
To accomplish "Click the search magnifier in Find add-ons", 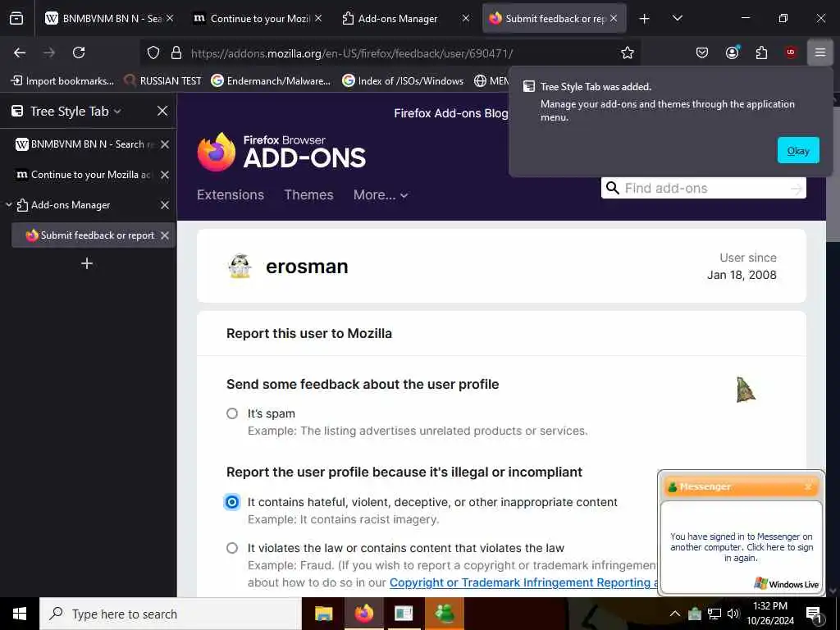I will pyautogui.click(x=612, y=188).
